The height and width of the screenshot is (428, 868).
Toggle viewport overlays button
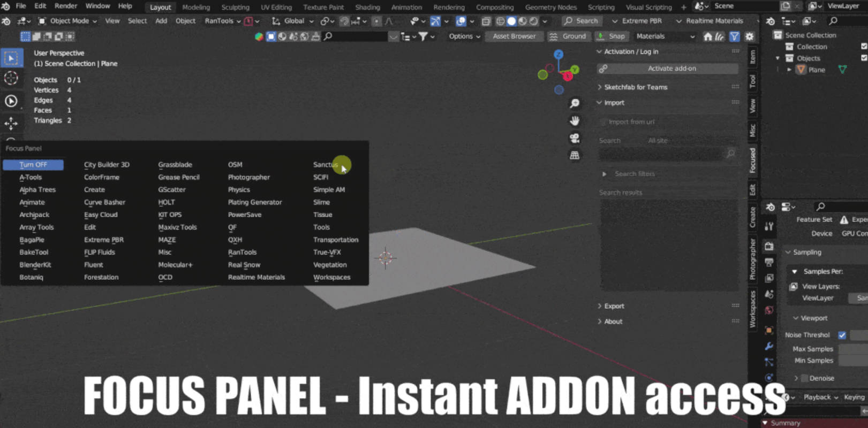tap(461, 21)
